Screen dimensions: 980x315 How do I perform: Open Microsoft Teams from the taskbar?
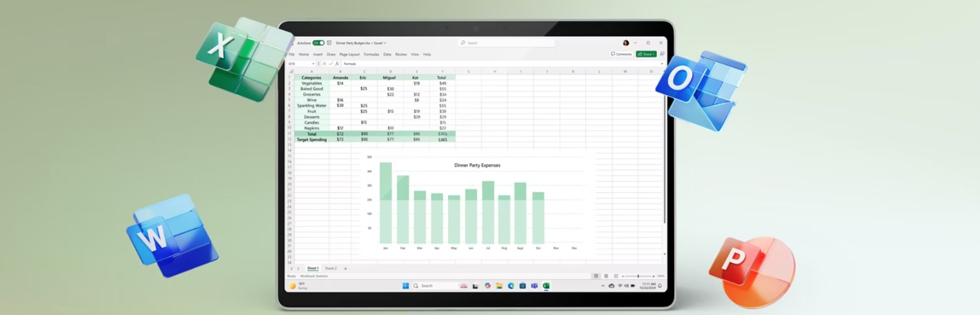(x=534, y=285)
